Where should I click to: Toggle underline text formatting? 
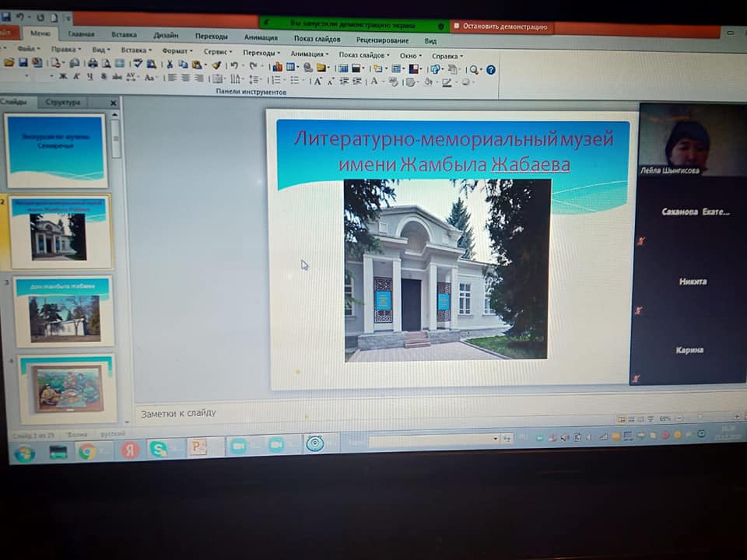89,77
